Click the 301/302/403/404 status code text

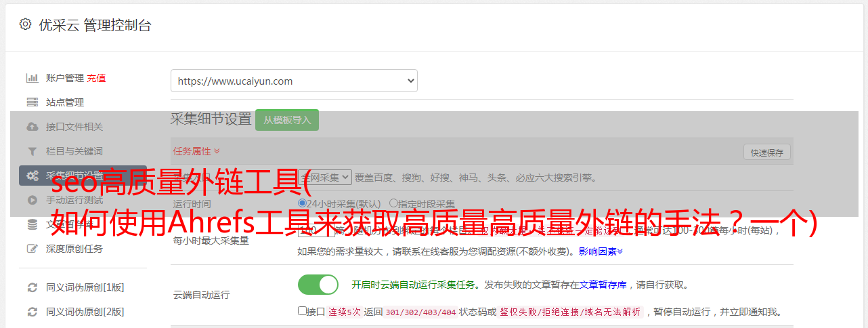[x=420, y=312]
